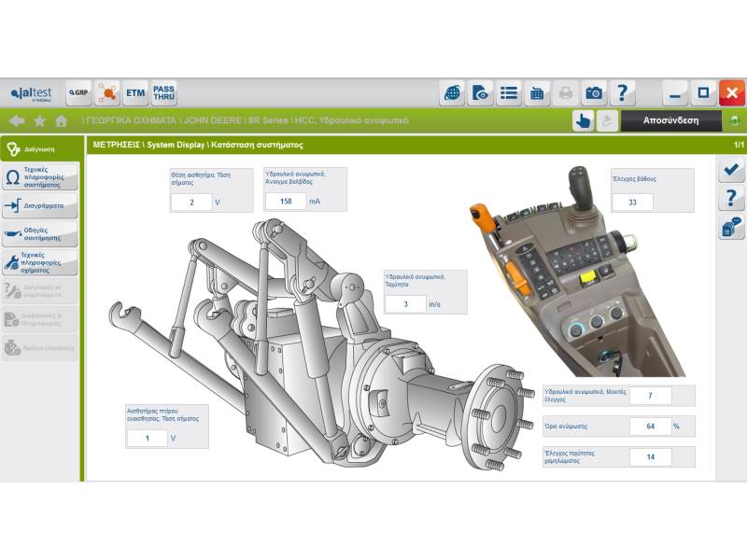747x560 pixels.
Task: Open the calculator icon in top toolbar
Action: pyautogui.click(x=538, y=93)
